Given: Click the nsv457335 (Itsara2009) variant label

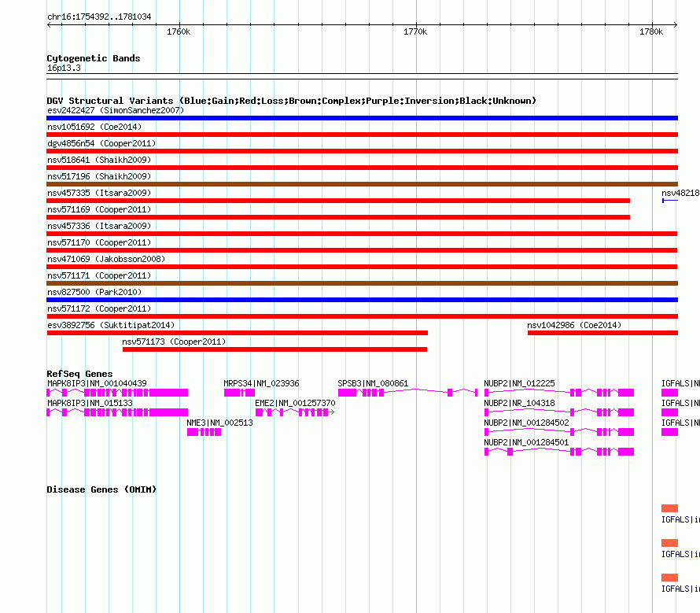Looking at the screenshot, I should tap(99, 193).
